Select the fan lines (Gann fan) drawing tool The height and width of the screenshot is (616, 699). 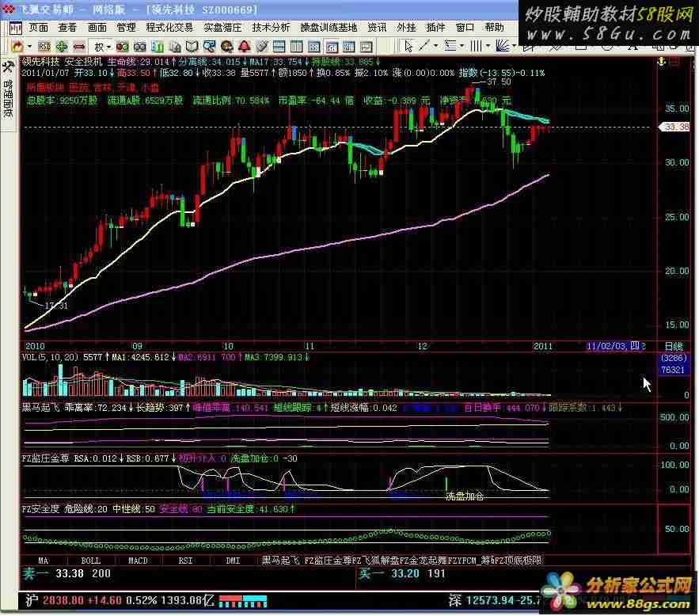[x=503, y=46]
